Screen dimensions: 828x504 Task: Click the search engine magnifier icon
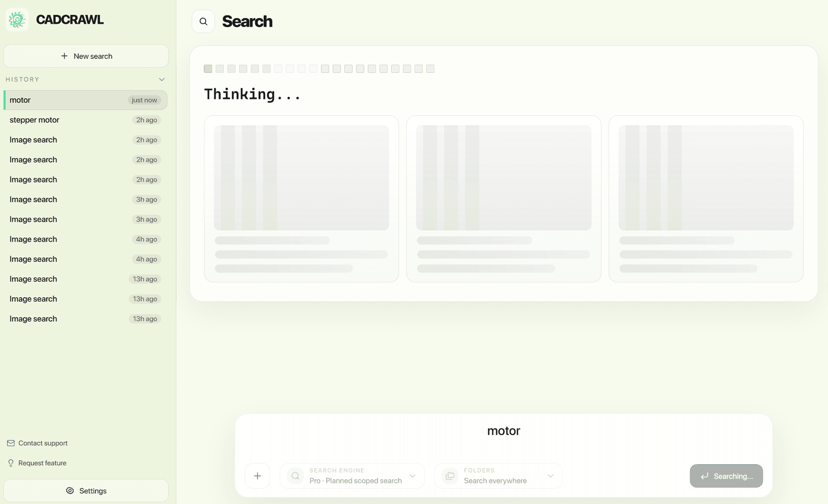[295, 476]
